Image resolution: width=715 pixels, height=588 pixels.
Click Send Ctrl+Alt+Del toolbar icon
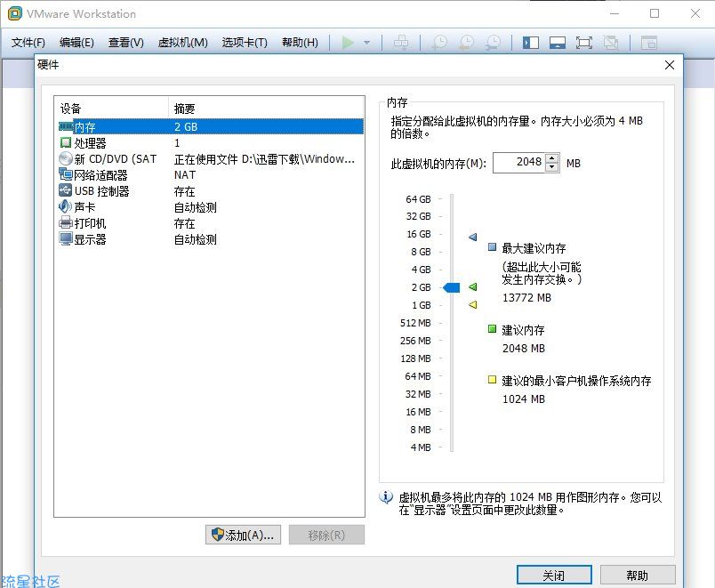pos(401,43)
